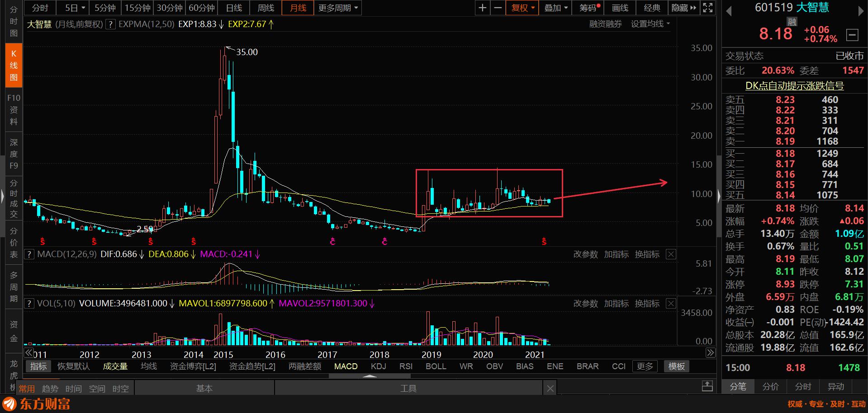Click 融资融券 link above the chart

coord(605,24)
